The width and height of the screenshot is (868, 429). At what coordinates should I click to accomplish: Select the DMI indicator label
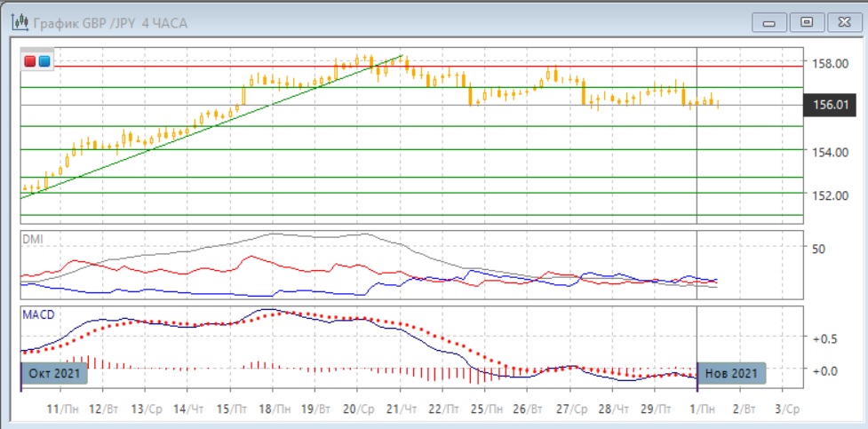point(33,239)
